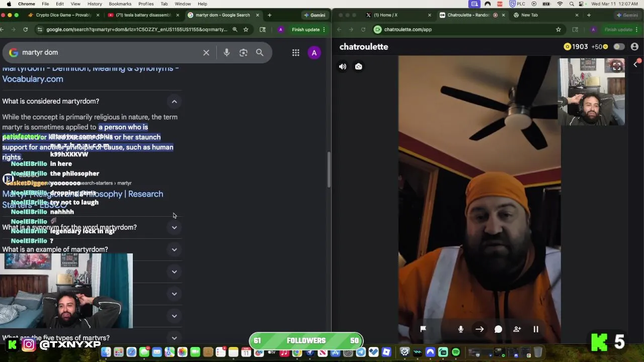Open Chatroulette profile icon

coord(634,47)
